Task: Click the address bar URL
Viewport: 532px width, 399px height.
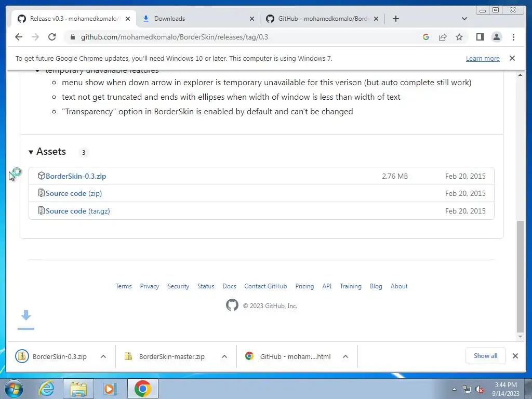Action: coord(175,37)
